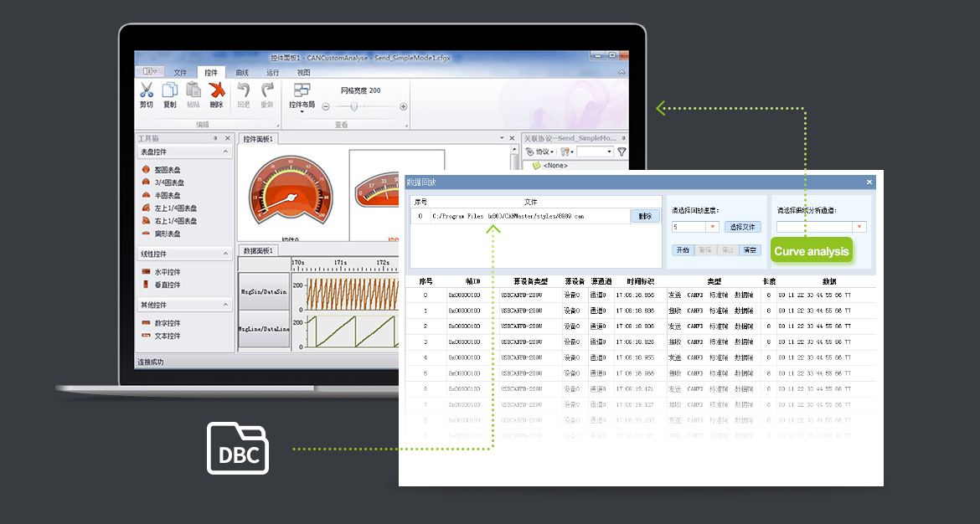Open the curve analysis channel dropdown
This screenshot has height=524, width=980.
point(859,227)
